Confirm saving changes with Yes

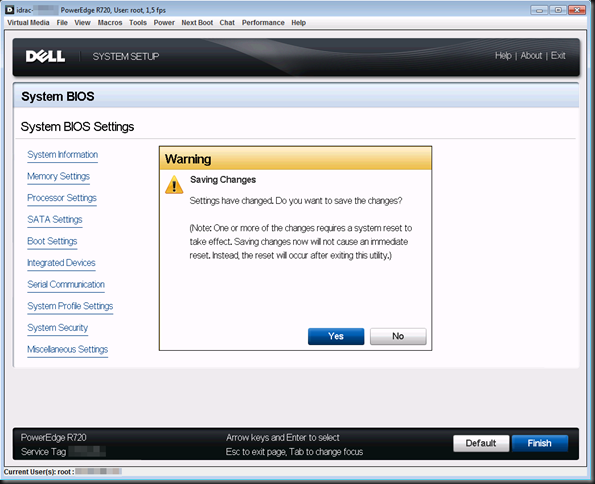(336, 336)
